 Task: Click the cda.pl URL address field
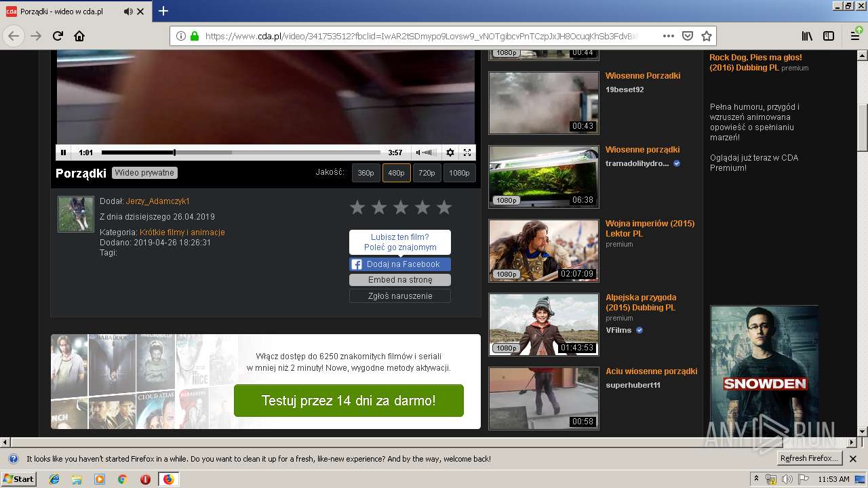click(x=420, y=36)
